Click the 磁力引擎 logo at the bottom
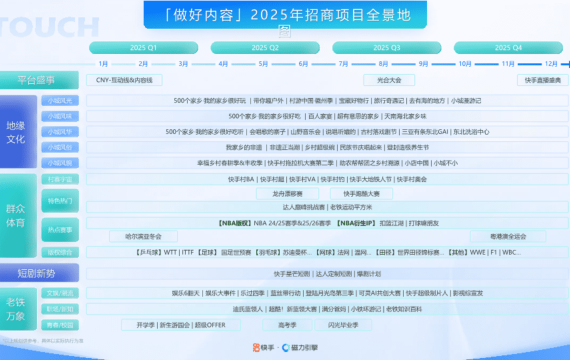This screenshot has height=360, width=570. (300, 348)
